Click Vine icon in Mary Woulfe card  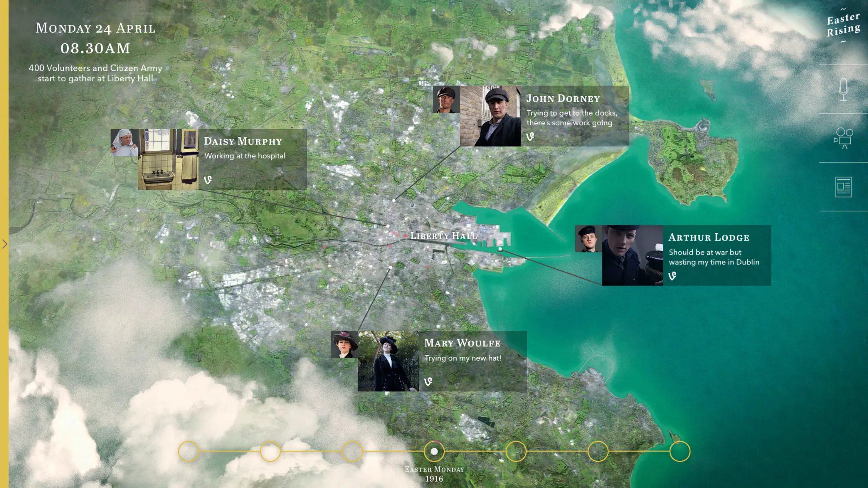[x=428, y=382]
